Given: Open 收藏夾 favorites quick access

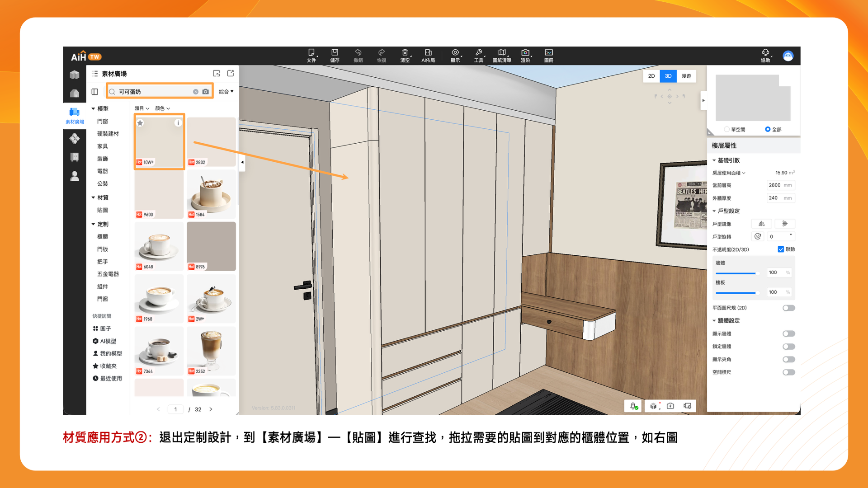Looking at the screenshot, I should pyautogui.click(x=108, y=366).
